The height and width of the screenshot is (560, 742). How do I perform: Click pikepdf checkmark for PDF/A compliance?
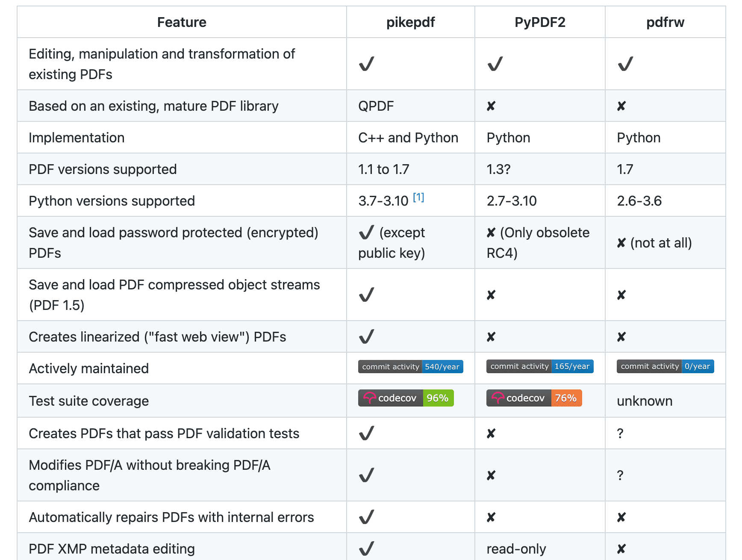(x=367, y=475)
